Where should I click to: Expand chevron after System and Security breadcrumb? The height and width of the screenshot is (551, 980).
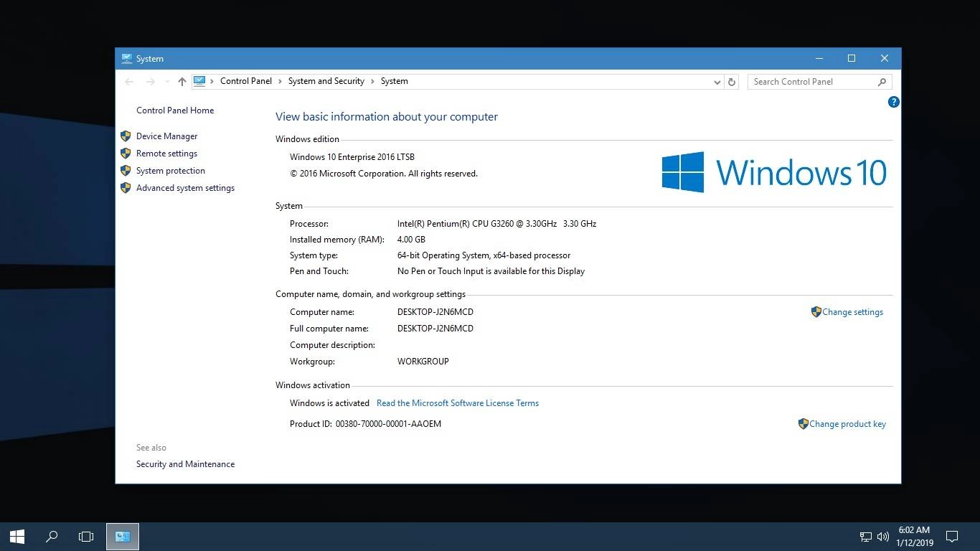coord(372,82)
